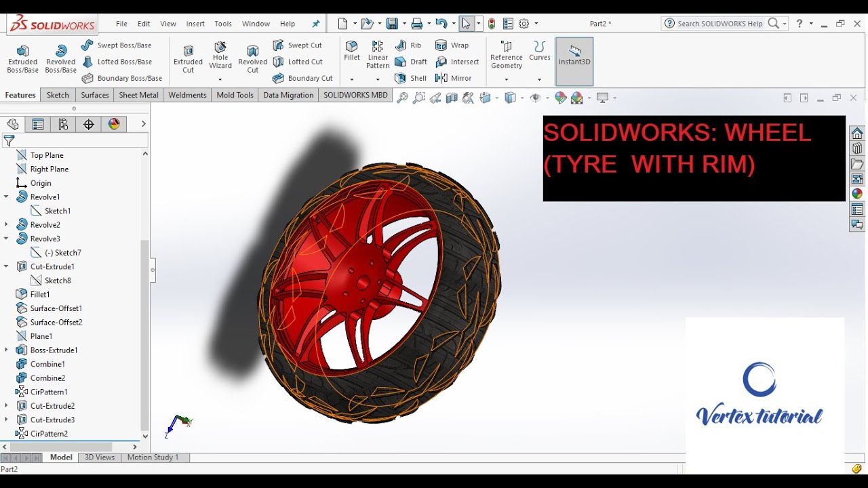
Task: Open DimXpertManager tab
Action: [x=88, y=124]
